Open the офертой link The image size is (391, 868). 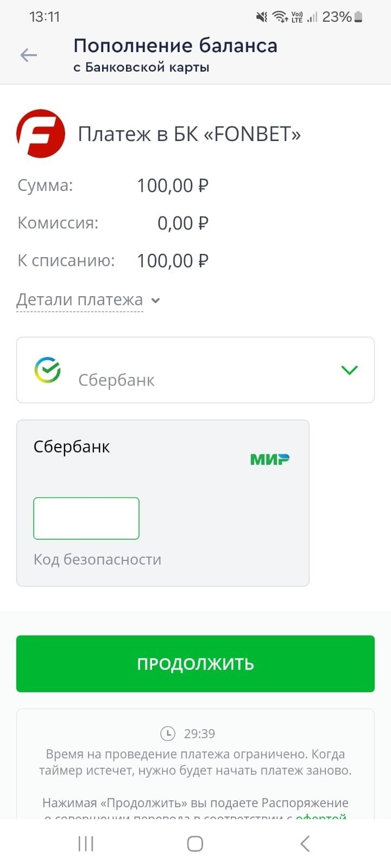pyautogui.click(x=320, y=816)
